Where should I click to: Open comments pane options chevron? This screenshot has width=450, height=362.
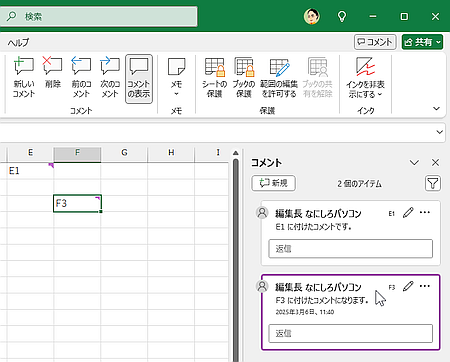(414, 163)
